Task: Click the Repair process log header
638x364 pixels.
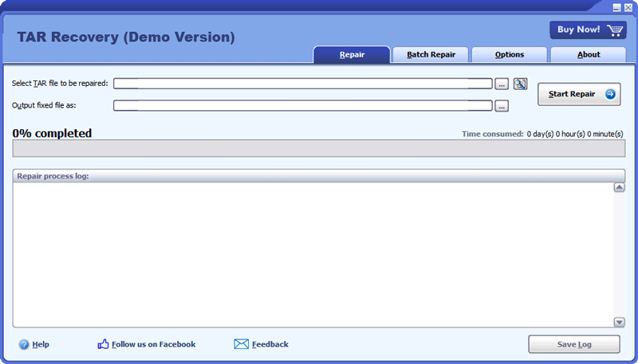Action: (x=319, y=176)
